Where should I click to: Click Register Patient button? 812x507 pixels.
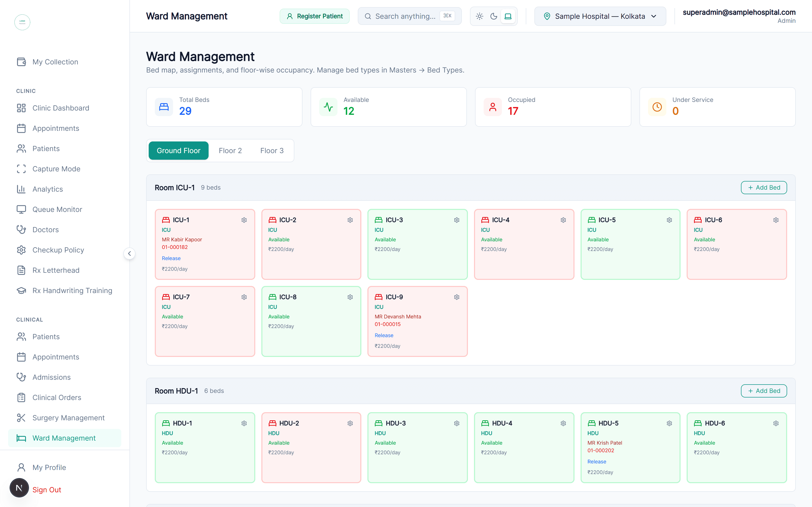[x=314, y=16]
